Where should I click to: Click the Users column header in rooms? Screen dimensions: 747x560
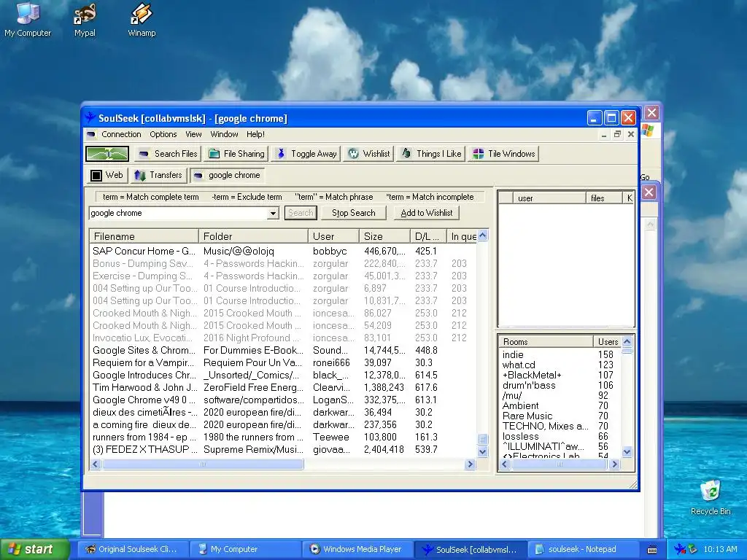[608, 342]
